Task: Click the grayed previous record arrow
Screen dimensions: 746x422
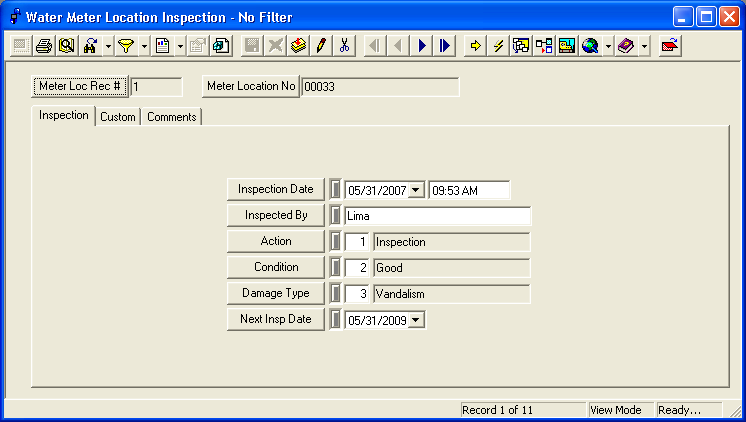Action: pos(398,46)
